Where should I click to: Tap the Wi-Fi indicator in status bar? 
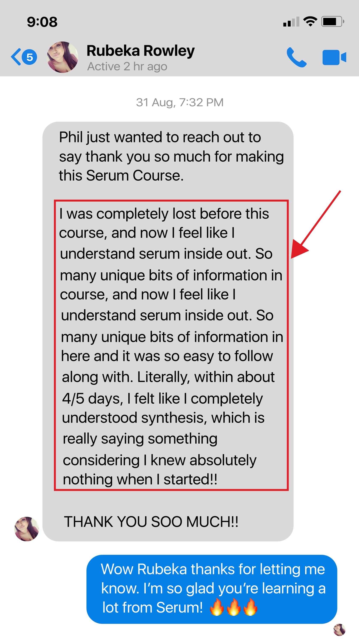click(x=310, y=21)
